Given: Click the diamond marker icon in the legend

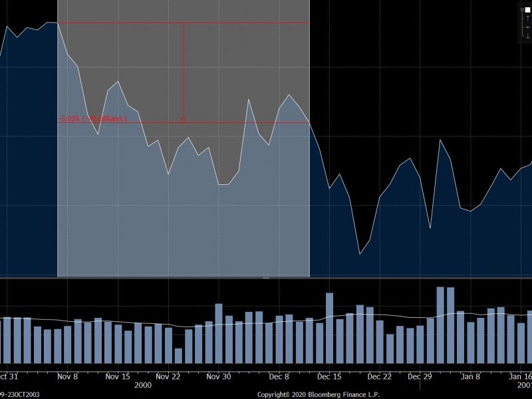Looking at the screenshot, I should 527,27.
